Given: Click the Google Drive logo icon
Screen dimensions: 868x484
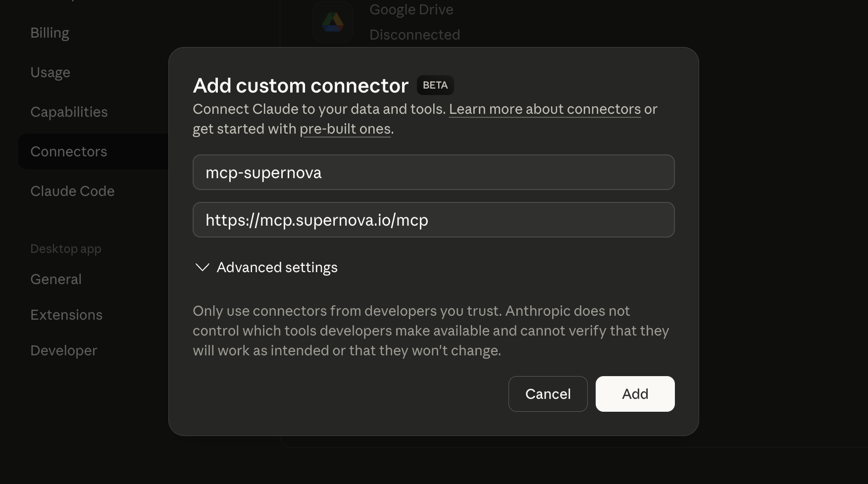Looking at the screenshot, I should (333, 22).
